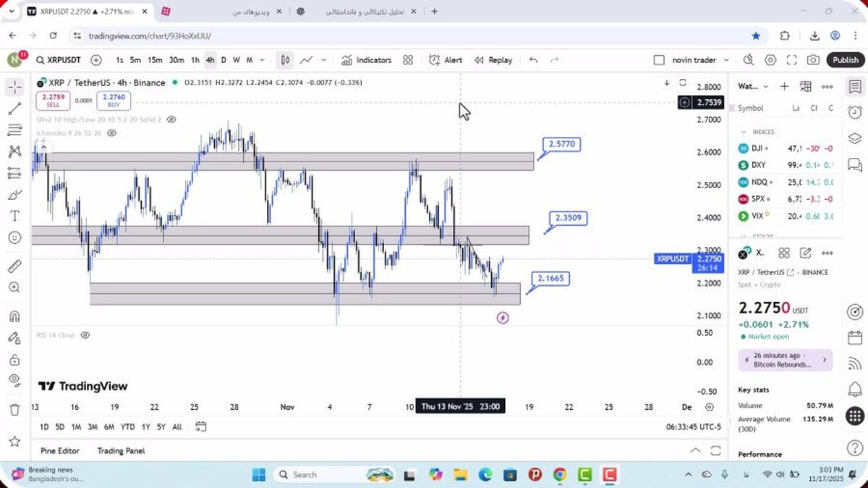This screenshot has width=868, height=488.
Task: Select DXY in the watchlist
Action: (x=786, y=165)
